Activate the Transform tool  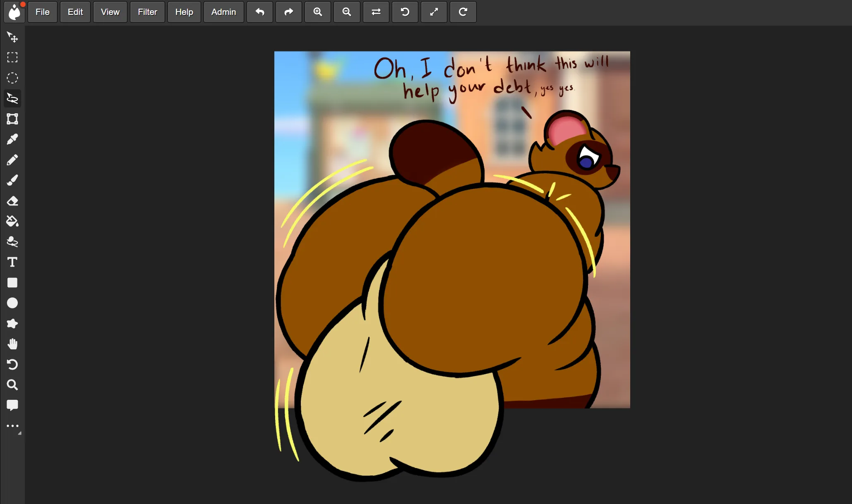(12, 119)
